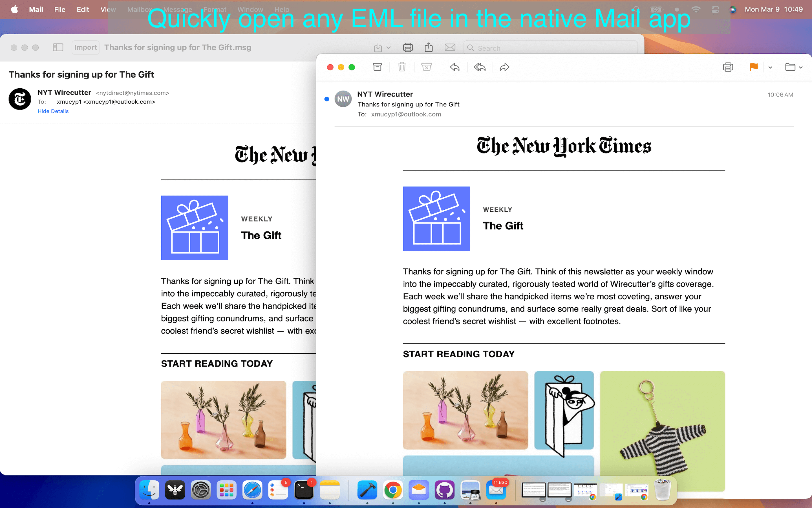
Task: Click the gift box image in back window
Action: [x=195, y=228]
